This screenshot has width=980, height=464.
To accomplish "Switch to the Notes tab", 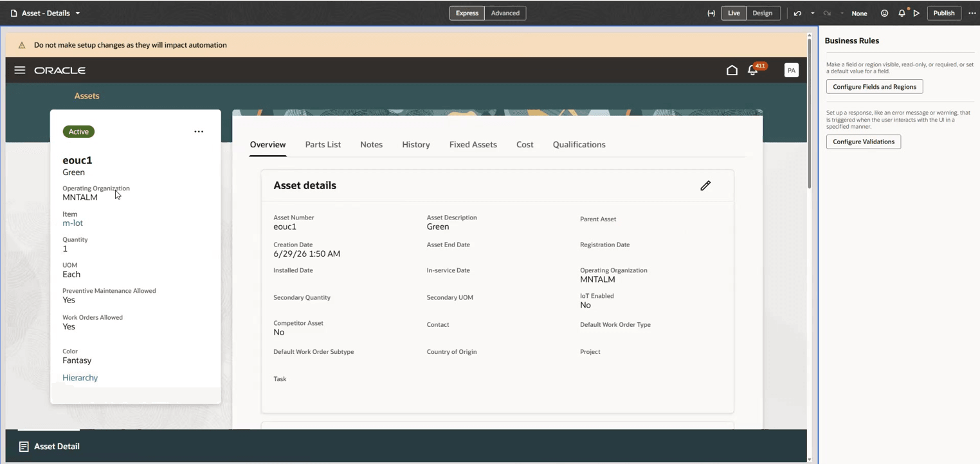I will tap(372, 145).
